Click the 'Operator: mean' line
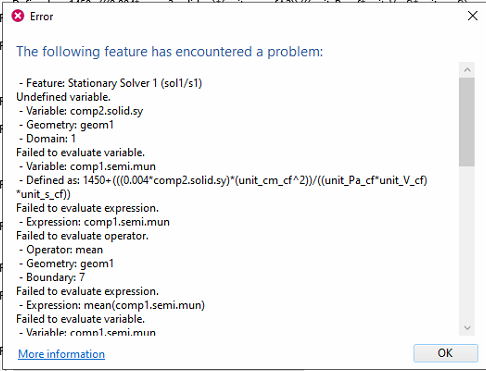 pyautogui.click(x=61, y=250)
